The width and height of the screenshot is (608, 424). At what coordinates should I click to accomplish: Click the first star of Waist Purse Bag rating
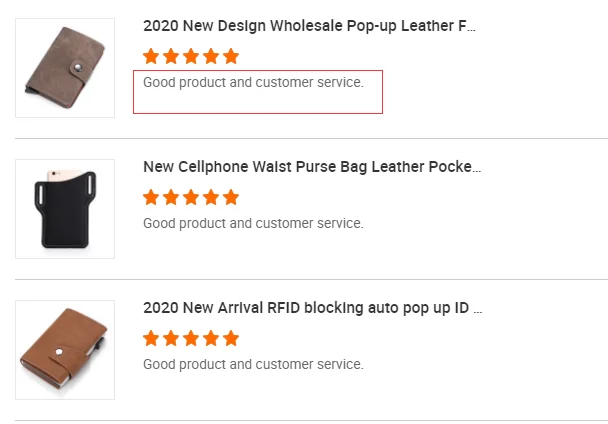click(x=151, y=197)
